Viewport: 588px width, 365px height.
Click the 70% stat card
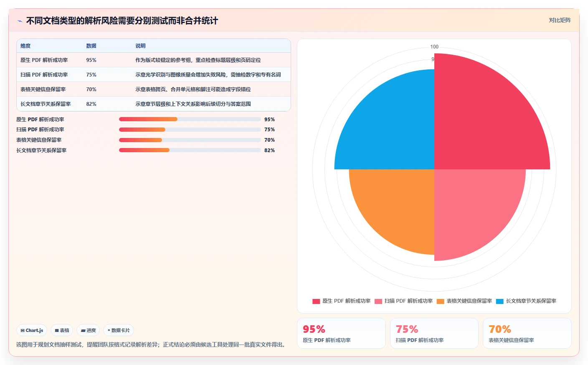tap(527, 333)
